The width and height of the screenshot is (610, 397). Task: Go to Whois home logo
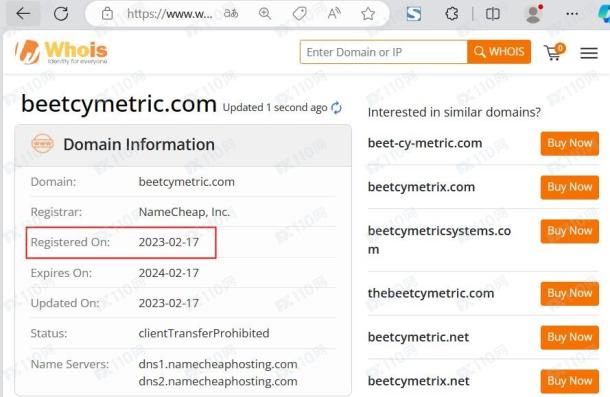(x=61, y=52)
